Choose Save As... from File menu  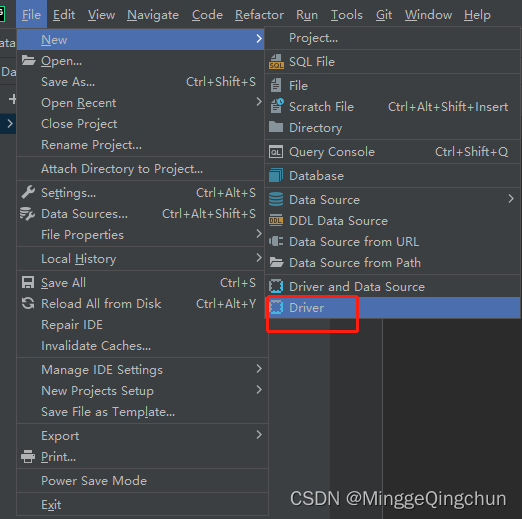140,82
